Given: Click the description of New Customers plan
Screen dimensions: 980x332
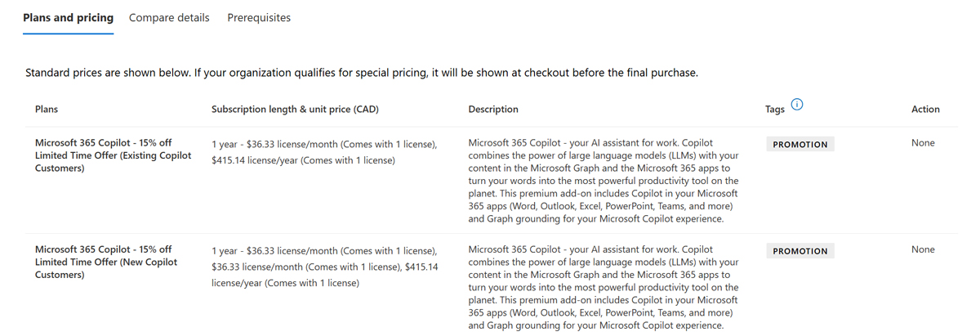Looking at the screenshot, I should (604, 287).
